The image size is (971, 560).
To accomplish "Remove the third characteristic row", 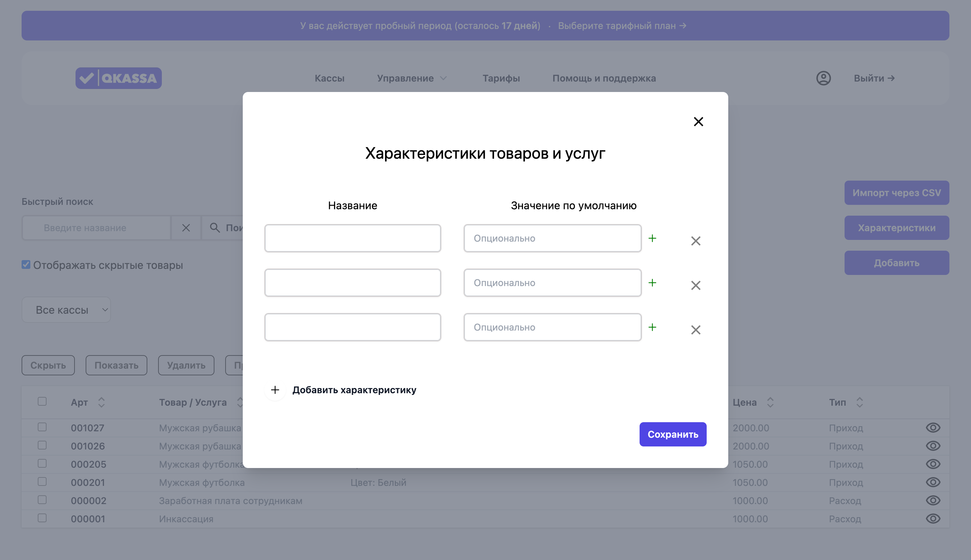I will [696, 330].
